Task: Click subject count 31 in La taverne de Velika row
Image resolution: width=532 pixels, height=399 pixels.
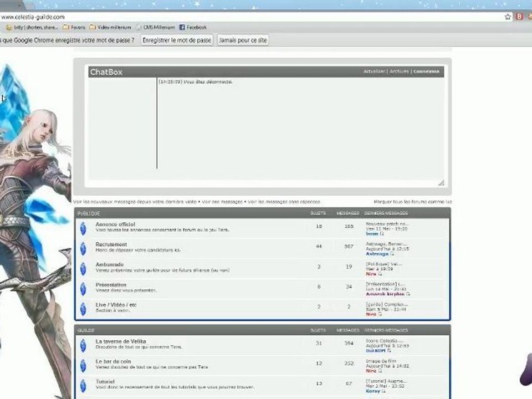Action: pyautogui.click(x=319, y=344)
